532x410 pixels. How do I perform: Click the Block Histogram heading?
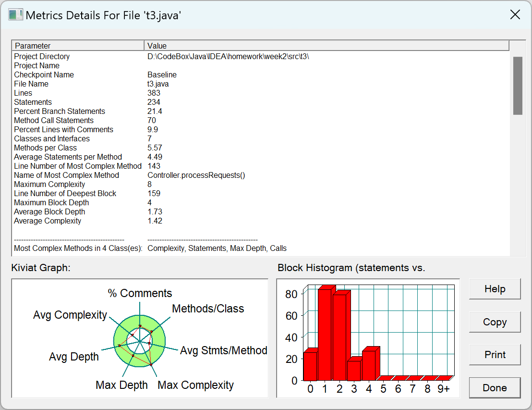coord(351,268)
